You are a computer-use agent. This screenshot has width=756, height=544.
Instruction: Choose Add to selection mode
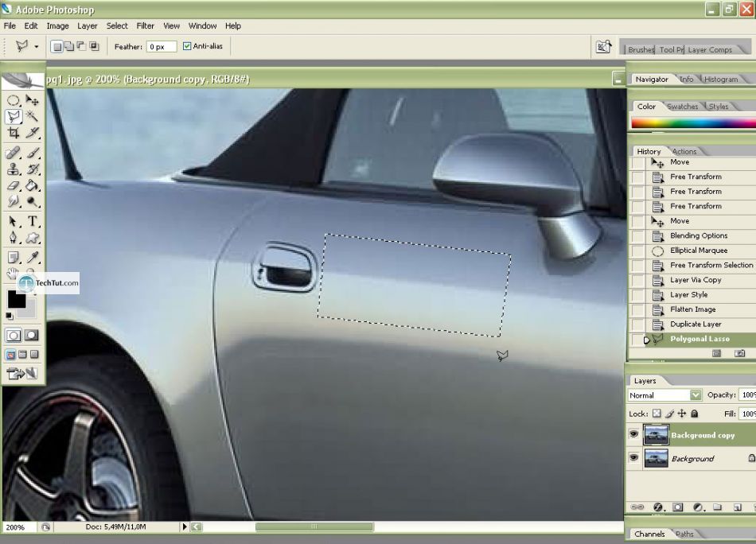(69, 46)
